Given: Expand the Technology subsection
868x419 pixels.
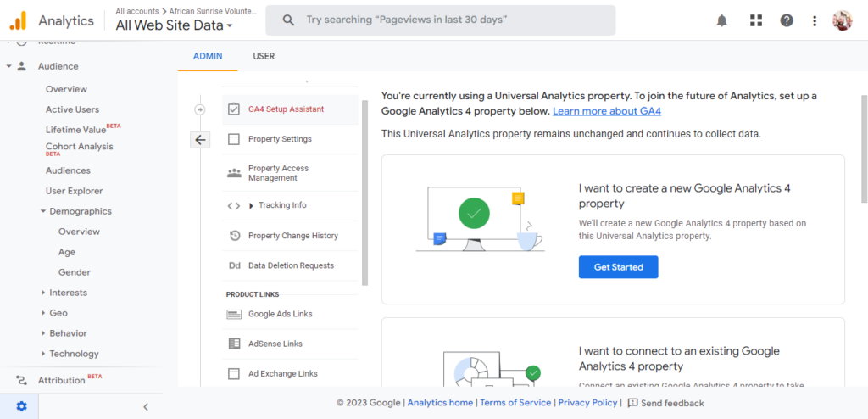Looking at the screenshot, I should 43,354.
